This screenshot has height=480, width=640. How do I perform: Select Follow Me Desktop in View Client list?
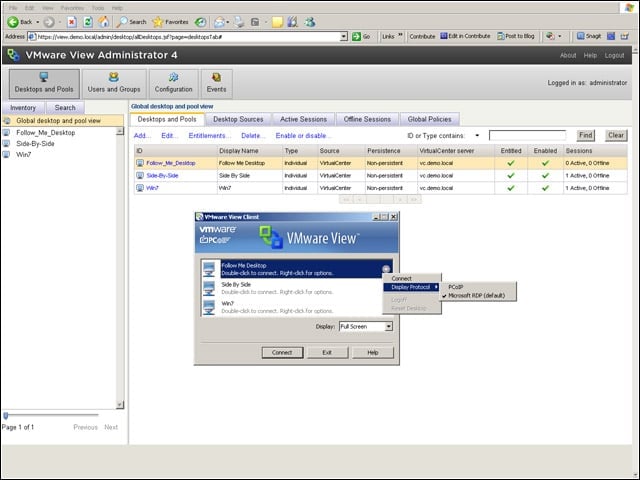point(297,269)
